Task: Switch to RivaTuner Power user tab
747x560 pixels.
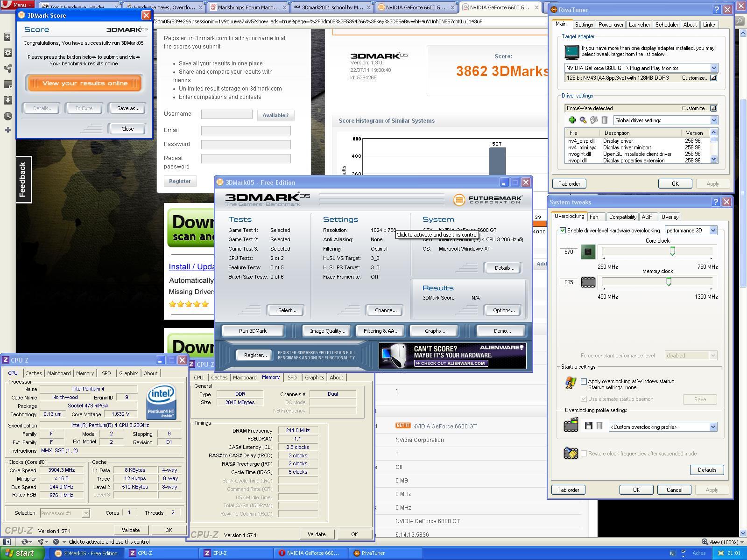Action: [611, 25]
